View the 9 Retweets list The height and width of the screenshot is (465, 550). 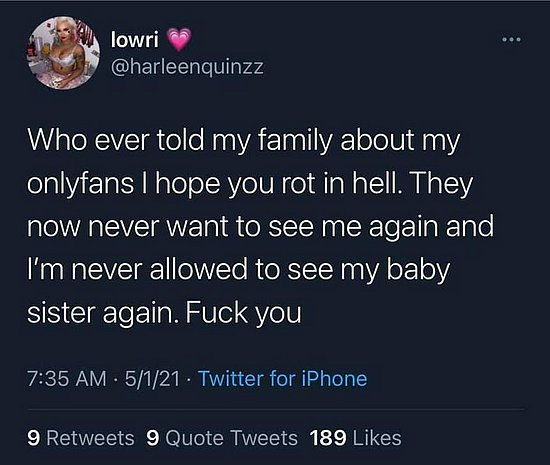[81, 438]
